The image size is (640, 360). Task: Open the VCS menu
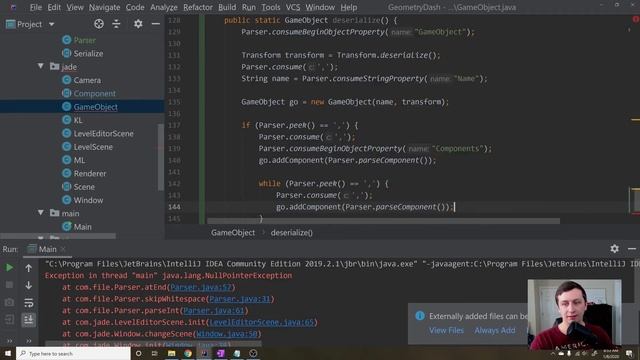tap(293, 7)
